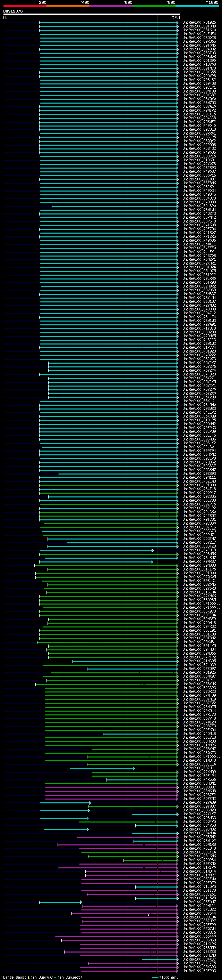Click the purple ~60% identity legend bar
Image resolution: width=222 pixels, height=980 pixels.
tap(111, 6)
